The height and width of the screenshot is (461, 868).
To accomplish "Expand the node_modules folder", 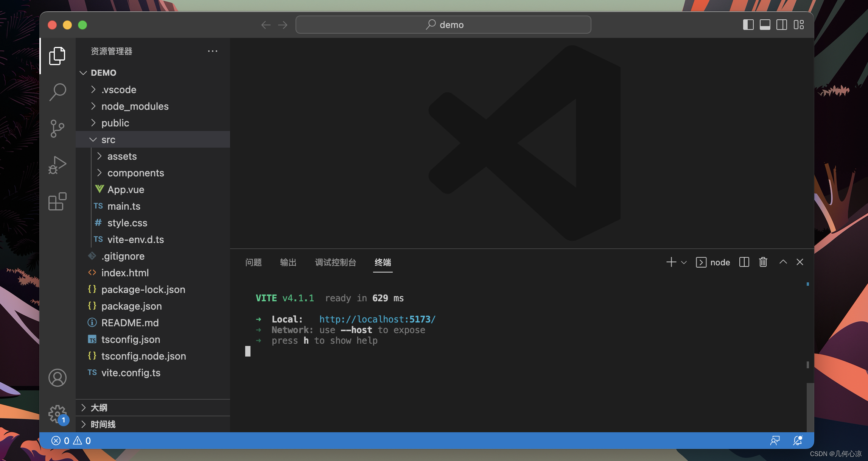I will click(153, 106).
